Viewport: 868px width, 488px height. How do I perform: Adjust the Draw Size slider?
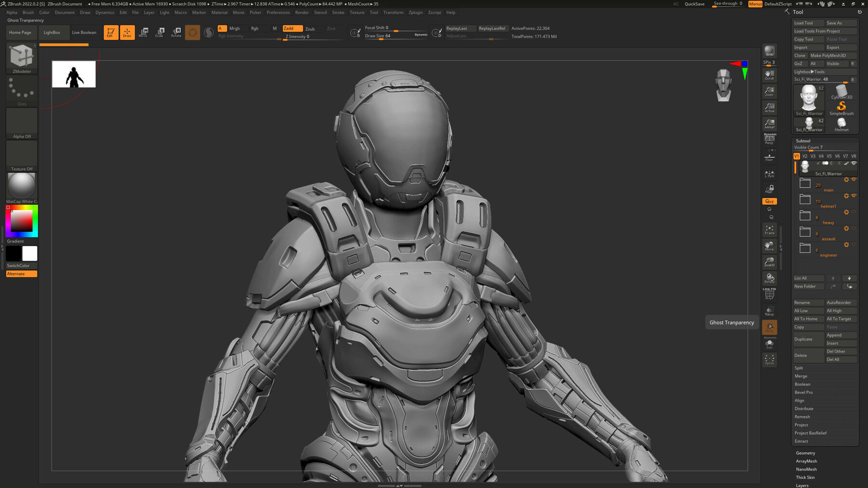(395, 36)
